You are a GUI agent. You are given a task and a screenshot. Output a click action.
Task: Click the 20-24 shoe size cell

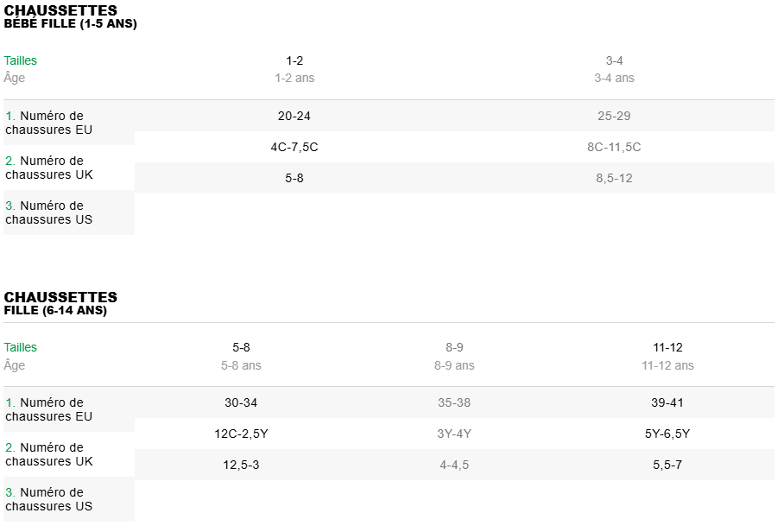(294, 116)
